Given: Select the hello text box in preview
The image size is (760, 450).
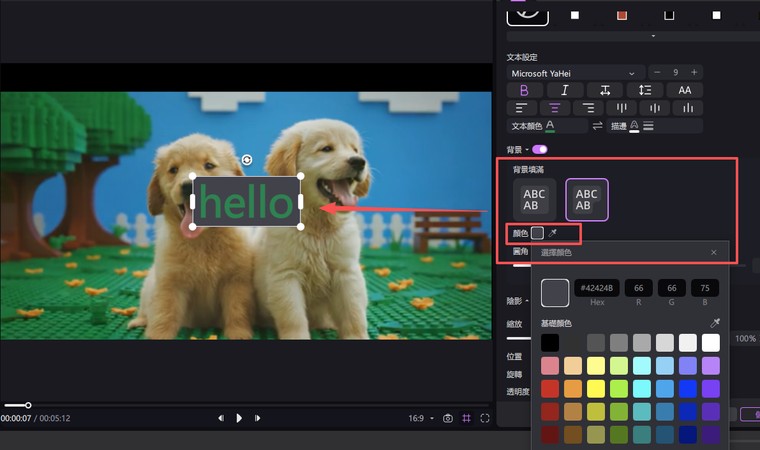Looking at the screenshot, I should coord(246,202).
